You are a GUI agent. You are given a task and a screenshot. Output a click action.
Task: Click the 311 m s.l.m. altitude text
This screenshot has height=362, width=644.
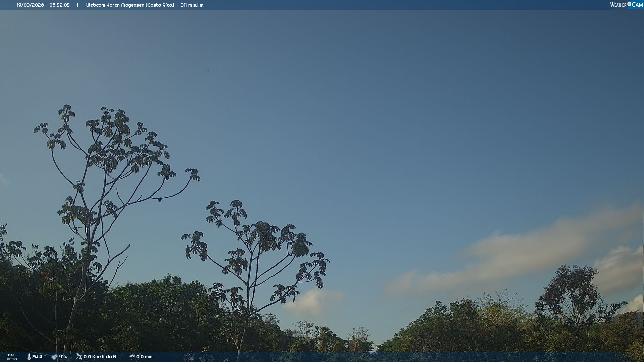click(x=193, y=5)
